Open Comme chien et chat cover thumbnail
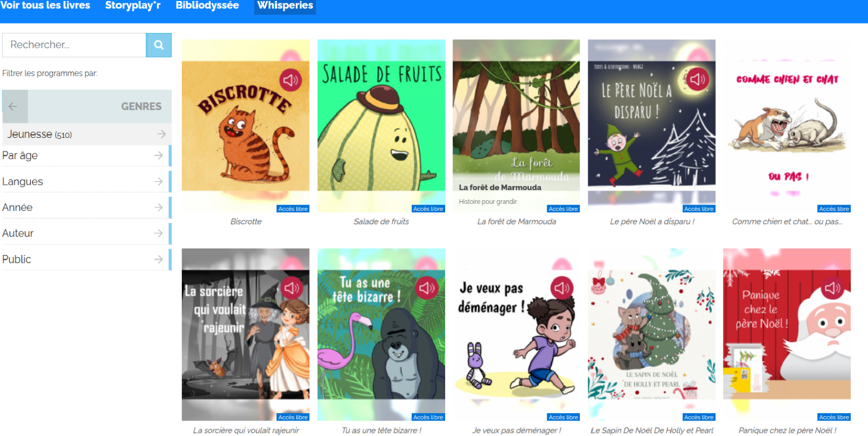The width and height of the screenshot is (868, 436). pos(787,126)
